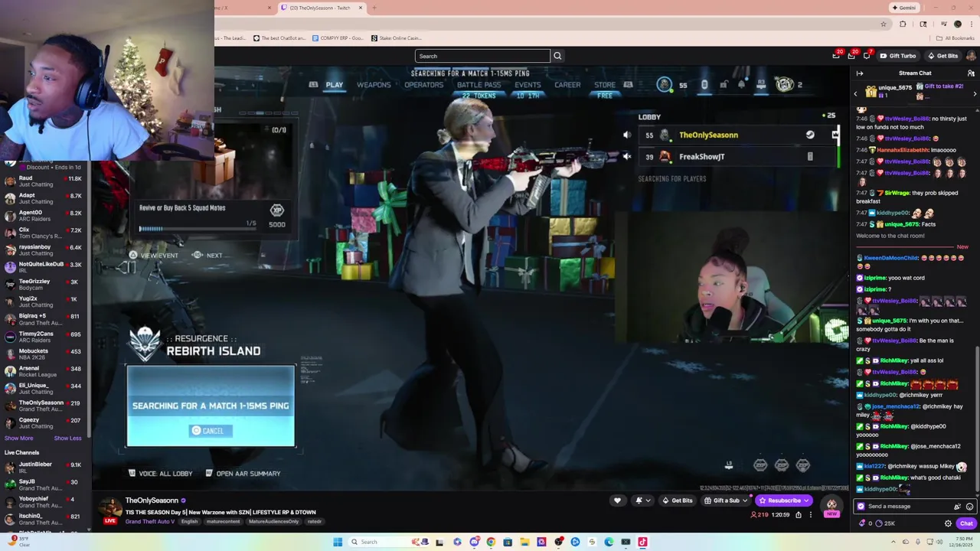Open the user avatar menu in Twitch header
The image size is (980, 551).
pyautogui.click(x=971, y=56)
